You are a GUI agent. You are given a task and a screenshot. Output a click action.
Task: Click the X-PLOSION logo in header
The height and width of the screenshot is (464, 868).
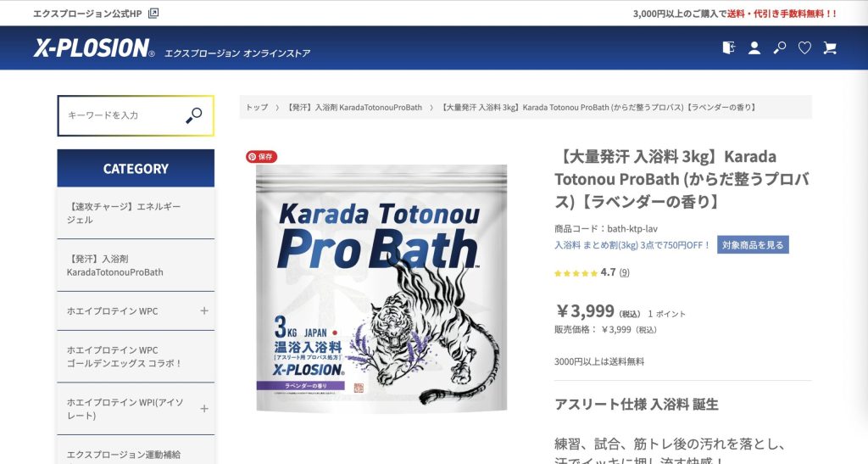coord(94,48)
